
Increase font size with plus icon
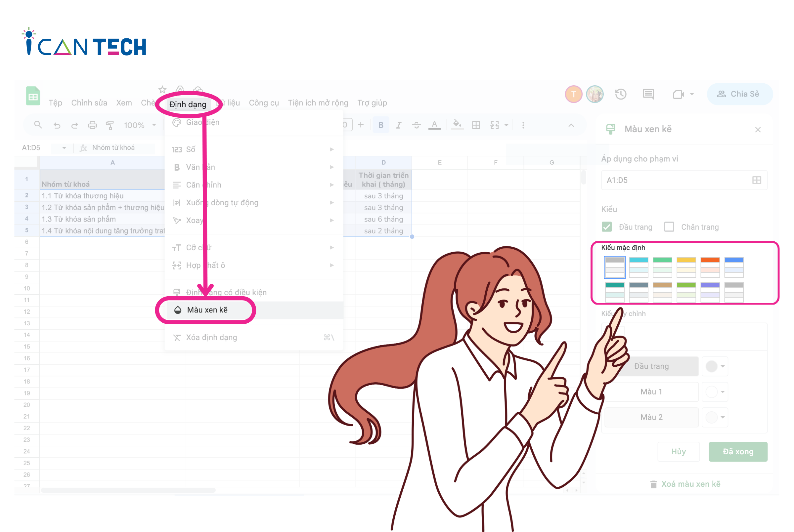[361, 125]
